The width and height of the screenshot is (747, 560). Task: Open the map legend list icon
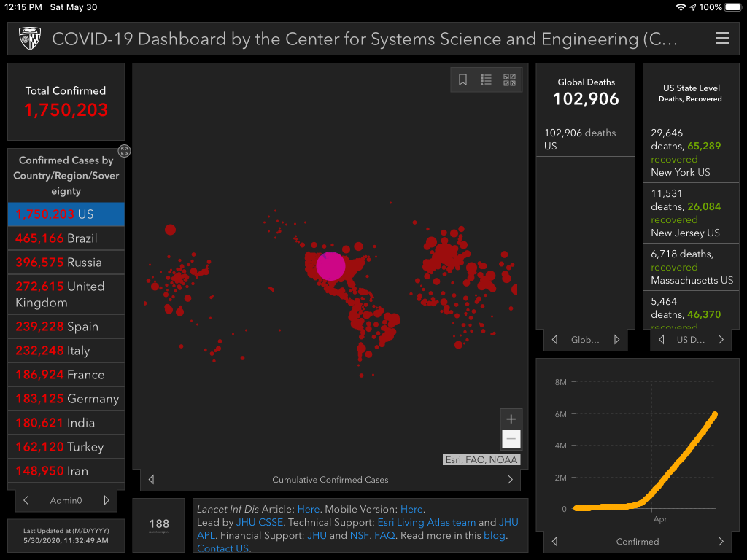tap(486, 80)
